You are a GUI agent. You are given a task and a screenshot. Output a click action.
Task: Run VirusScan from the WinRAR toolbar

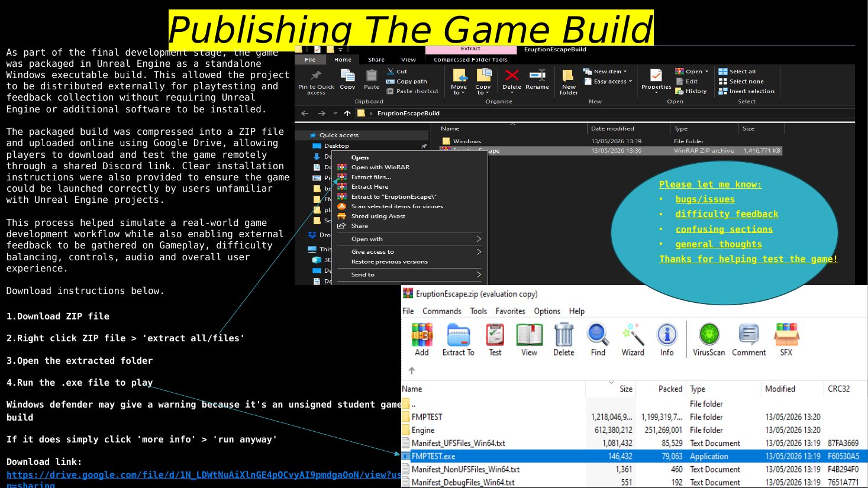(x=709, y=340)
